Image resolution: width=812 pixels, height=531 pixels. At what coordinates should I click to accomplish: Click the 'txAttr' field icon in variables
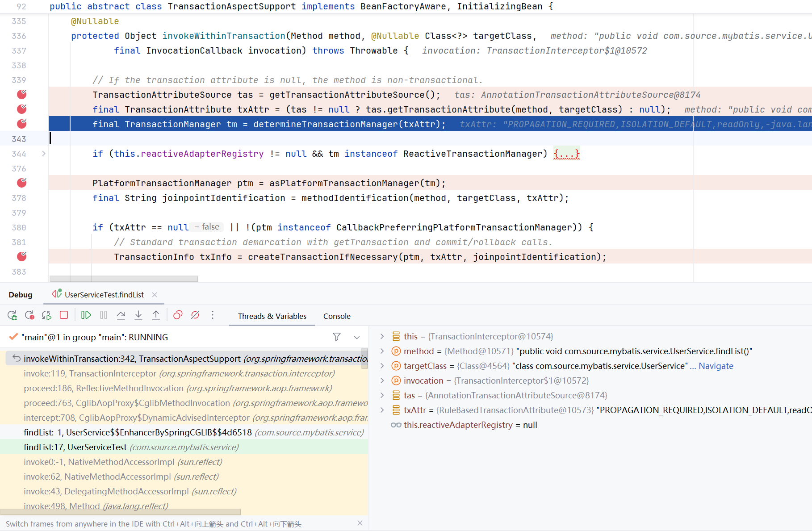396,410
